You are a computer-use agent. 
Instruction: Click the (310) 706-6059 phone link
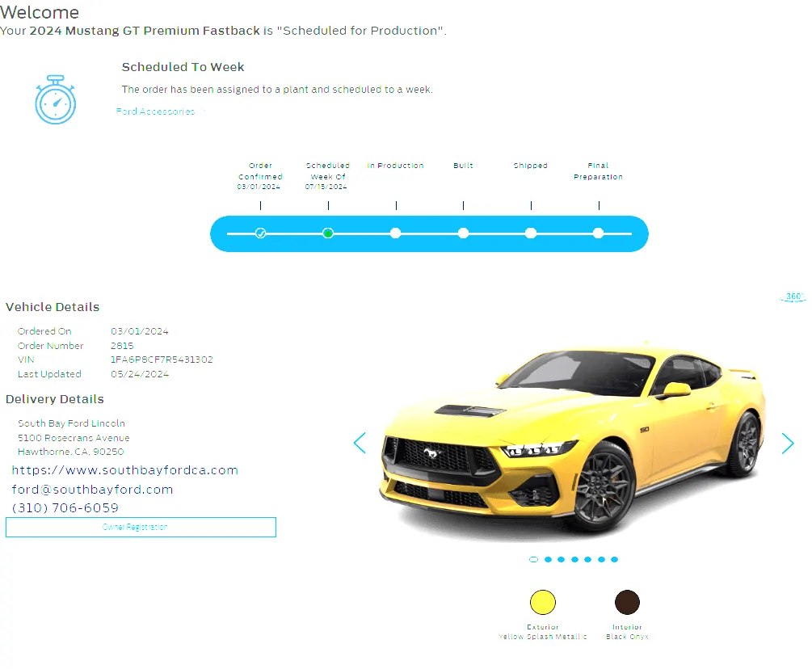pyautogui.click(x=65, y=508)
